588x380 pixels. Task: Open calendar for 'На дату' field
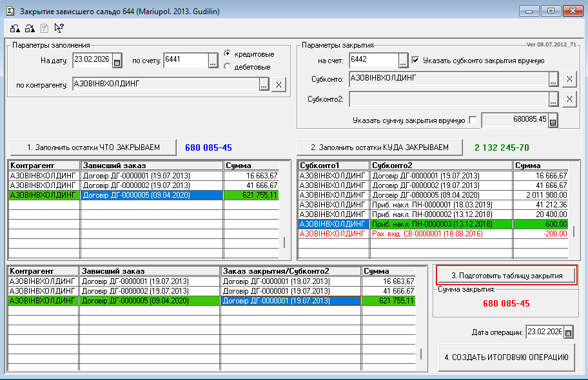(117, 61)
